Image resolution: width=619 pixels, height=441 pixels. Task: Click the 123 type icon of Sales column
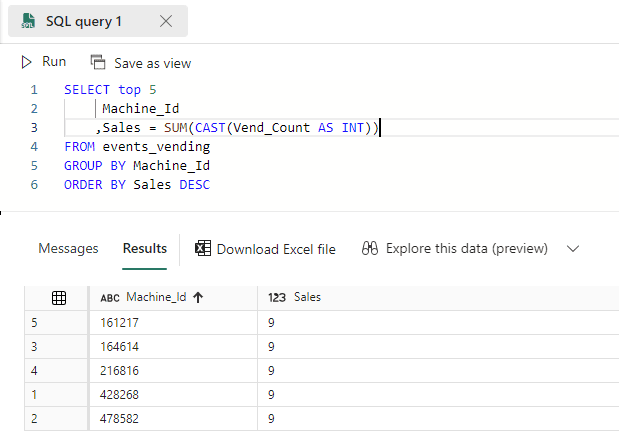pos(277,298)
